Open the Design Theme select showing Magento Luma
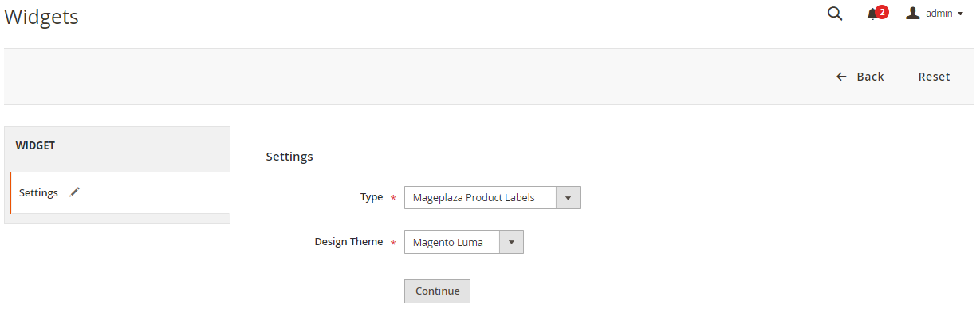 coord(452,242)
